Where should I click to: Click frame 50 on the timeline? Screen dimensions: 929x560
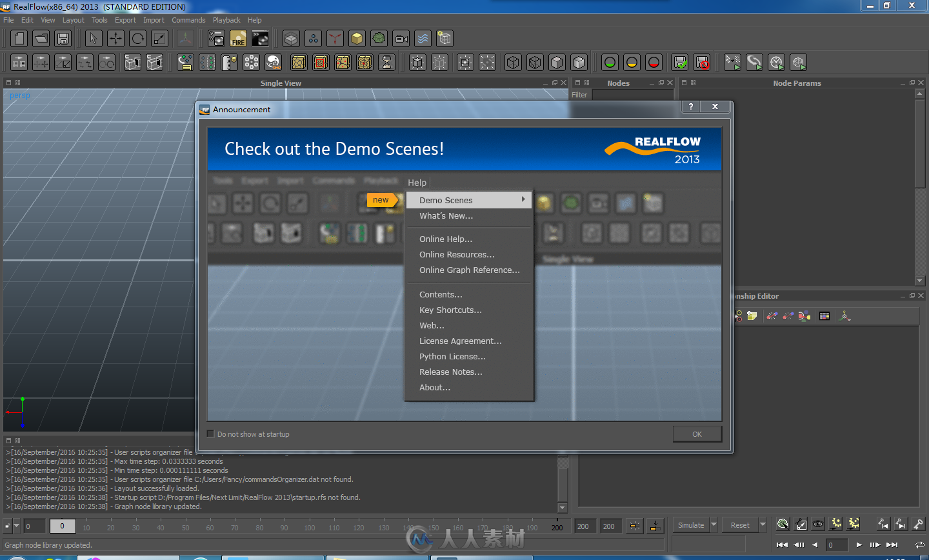tap(186, 527)
